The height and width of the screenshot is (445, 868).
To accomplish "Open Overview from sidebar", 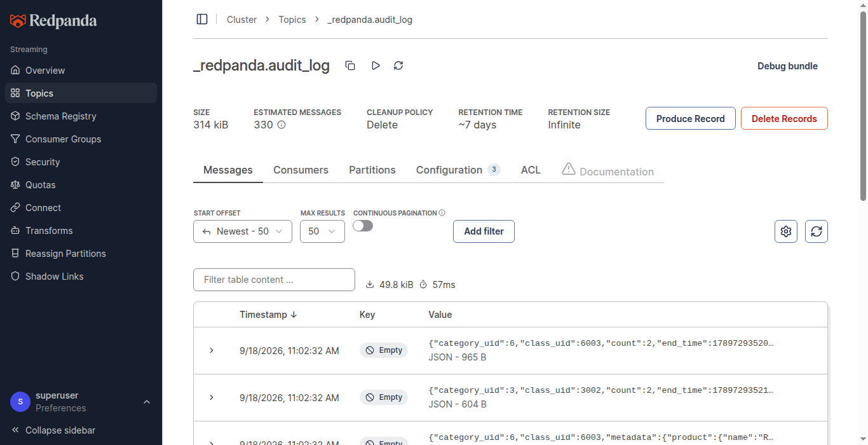I will [81, 71].
